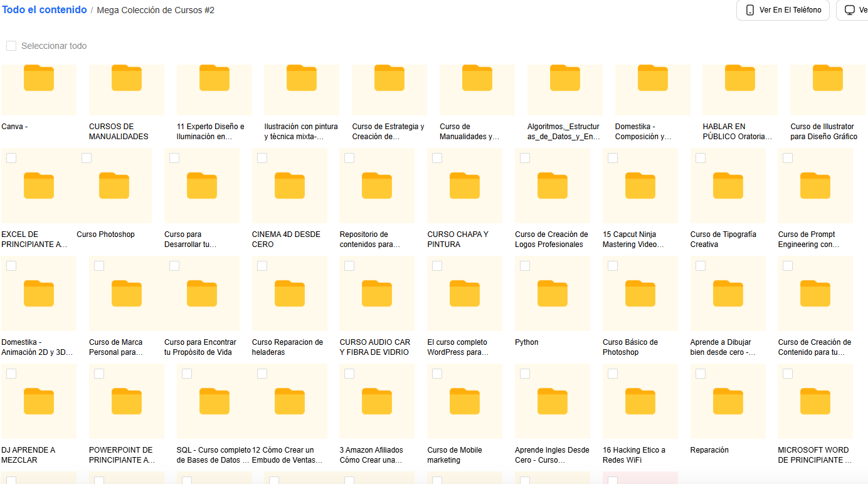Click the name 'CURSO AUDIO CAR Y FIBRA DE VIDRIO'
Screen dimensions: 868x484
[x=375, y=347]
